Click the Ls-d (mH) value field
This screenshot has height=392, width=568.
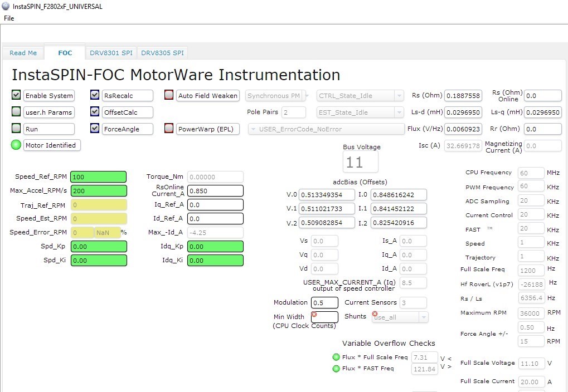pos(463,112)
